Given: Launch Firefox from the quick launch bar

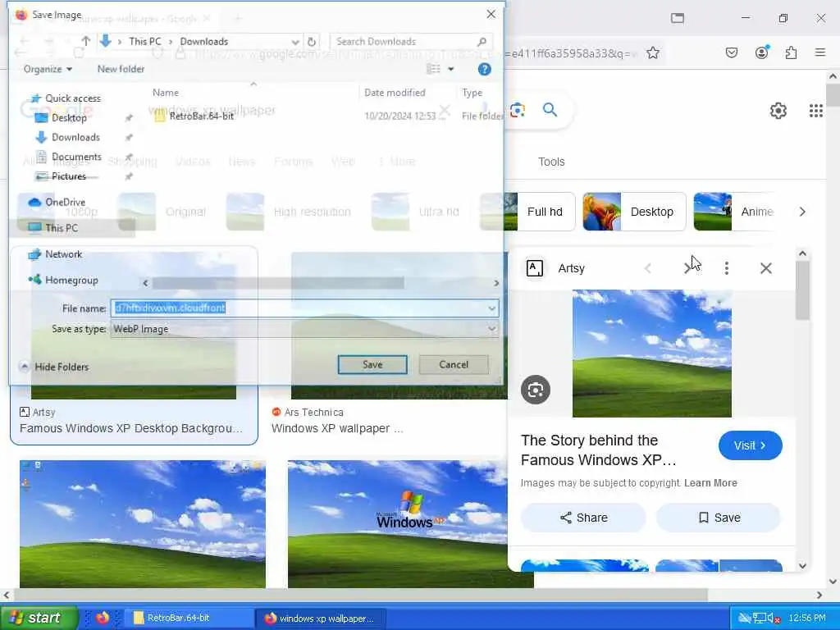Looking at the screenshot, I should point(103,618).
